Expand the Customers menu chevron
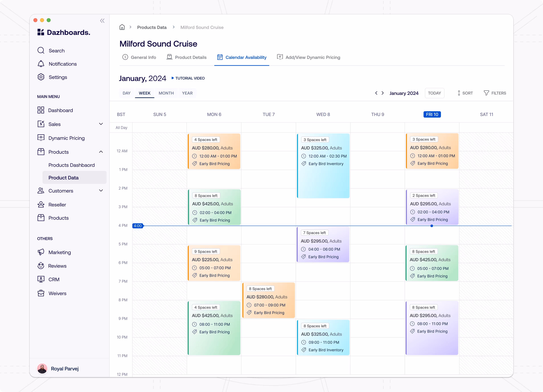 tap(101, 190)
